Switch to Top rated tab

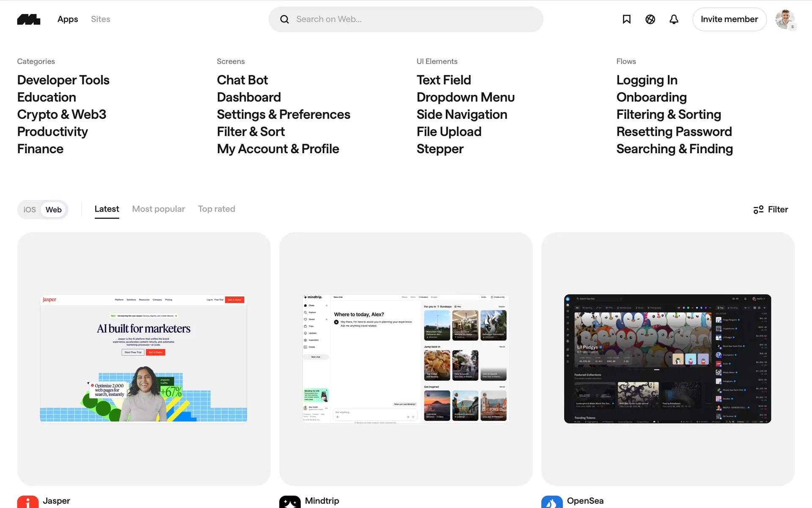point(217,209)
